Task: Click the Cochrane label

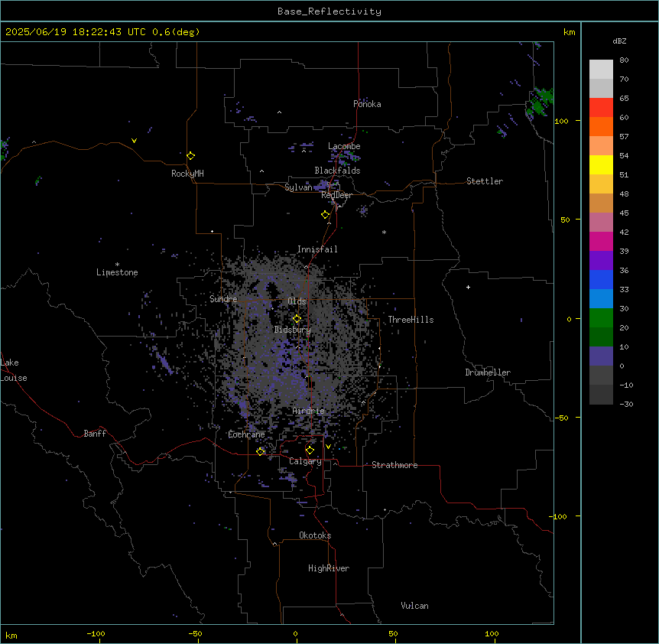Action: click(246, 434)
